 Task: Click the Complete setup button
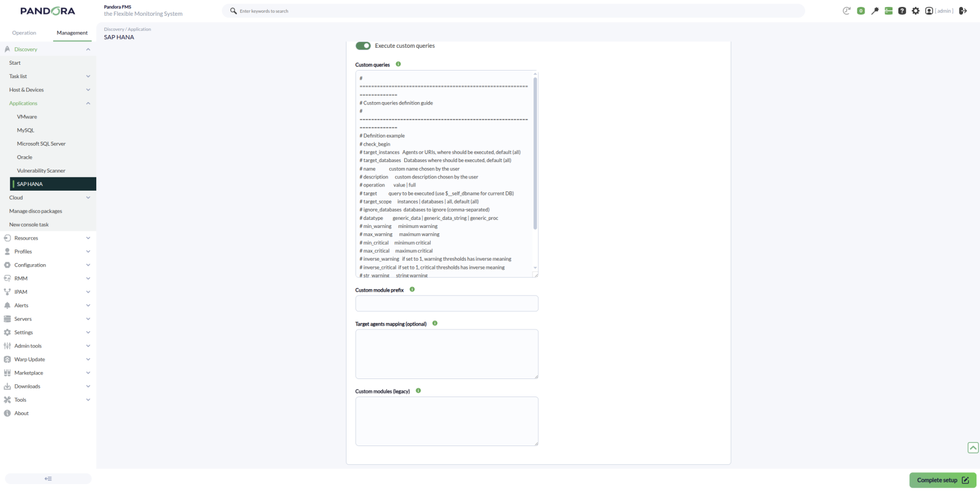pyautogui.click(x=943, y=480)
